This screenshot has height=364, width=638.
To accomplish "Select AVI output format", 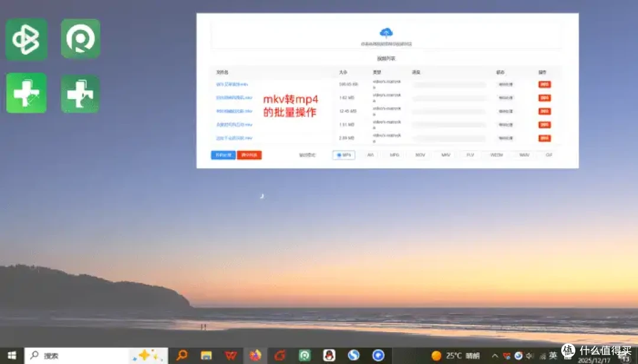I will tap(370, 155).
